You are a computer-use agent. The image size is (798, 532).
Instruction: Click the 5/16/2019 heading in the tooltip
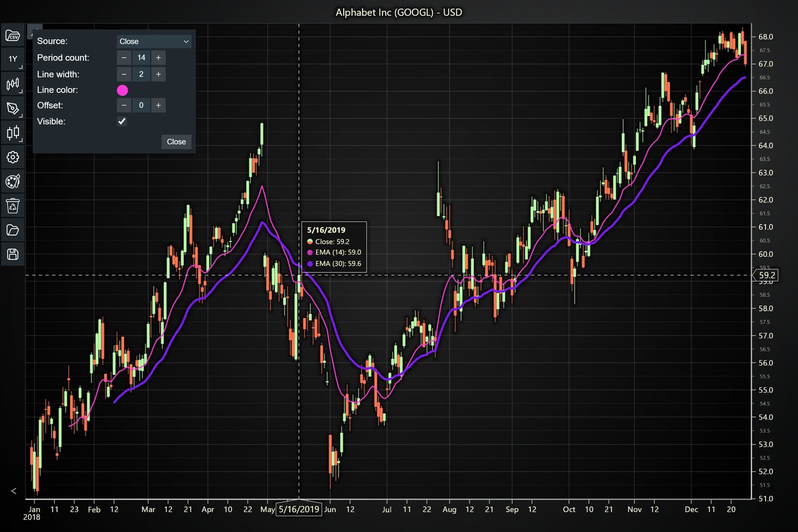point(326,230)
